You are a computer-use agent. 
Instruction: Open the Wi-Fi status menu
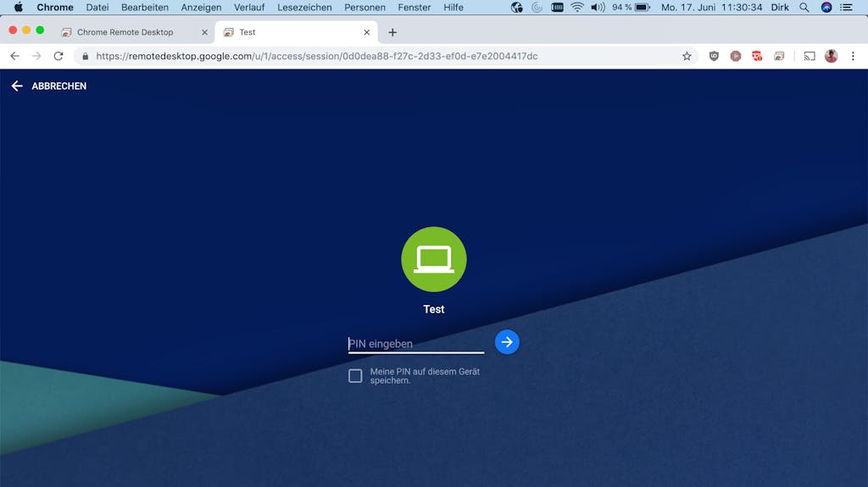pyautogui.click(x=576, y=7)
